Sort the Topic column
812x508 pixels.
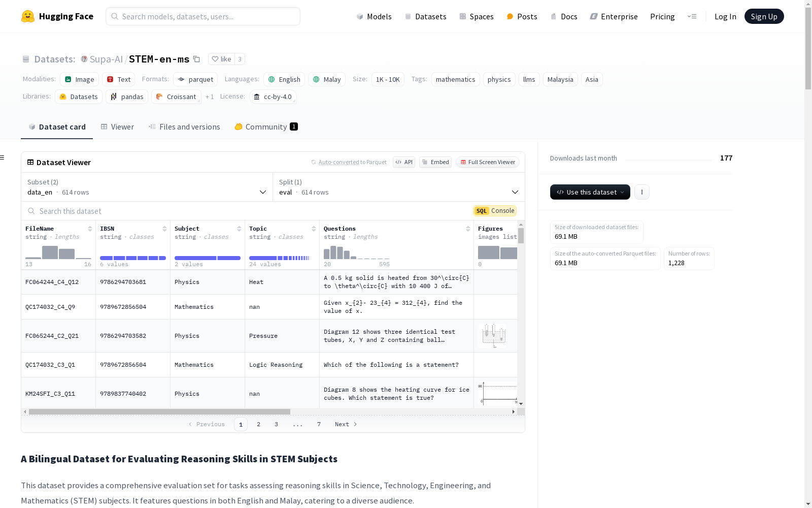point(314,229)
